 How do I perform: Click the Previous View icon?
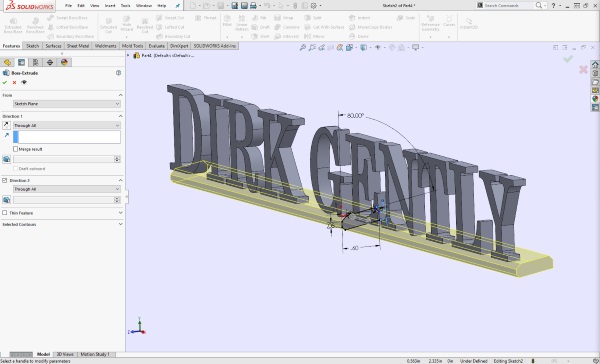[321, 47]
